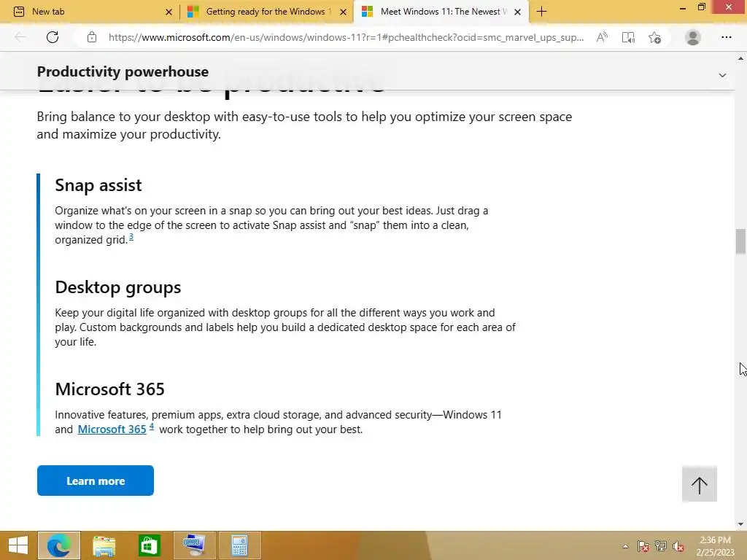The width and height of the screenshot is (747, 560).
Task: Expand the Productivity powerhouse section chevron
Action: (722, 75)
